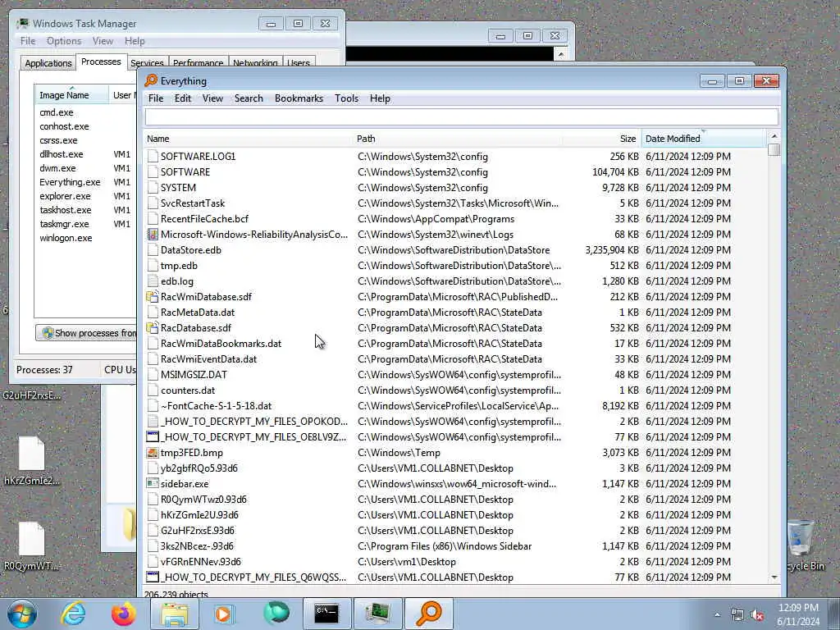Image resolution: width=840 pixels, height=630 pixels.
Task: Open Task Manager Help menu
Action: click(135, 41)
